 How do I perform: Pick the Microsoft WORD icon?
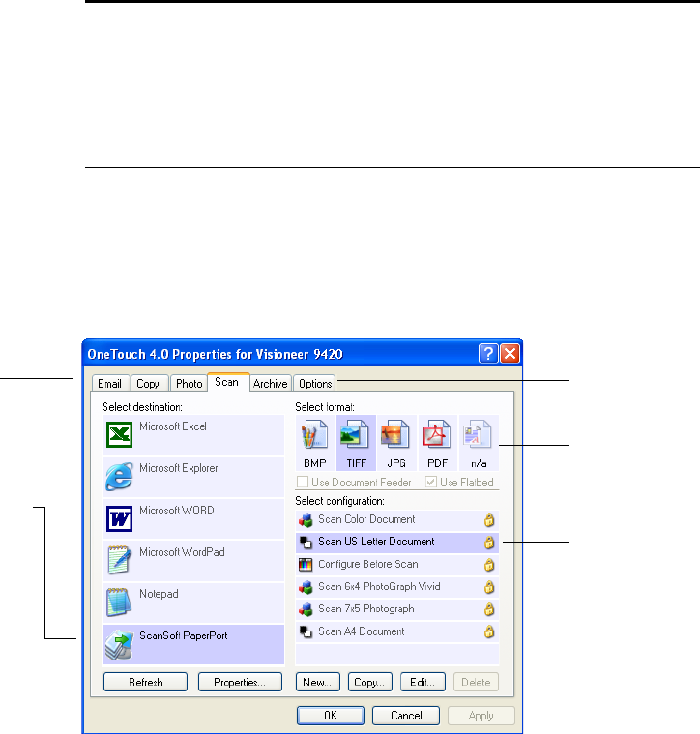point(119,518)
